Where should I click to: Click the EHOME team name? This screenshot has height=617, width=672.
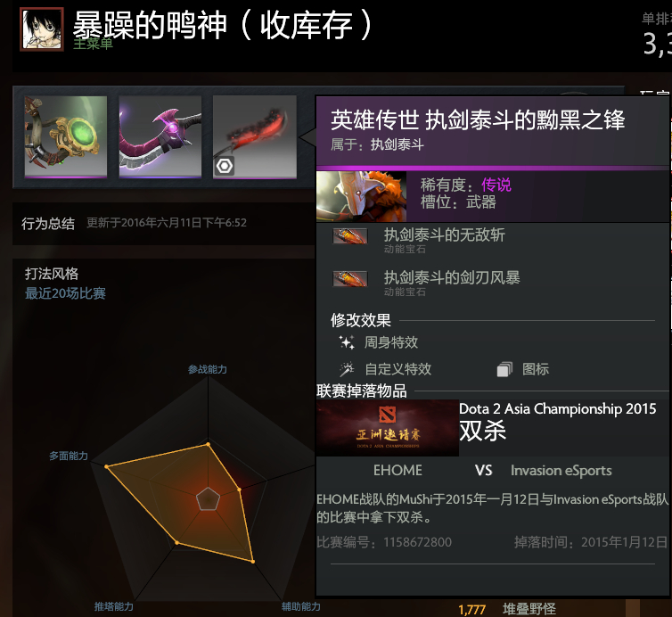tap(397, 471)
